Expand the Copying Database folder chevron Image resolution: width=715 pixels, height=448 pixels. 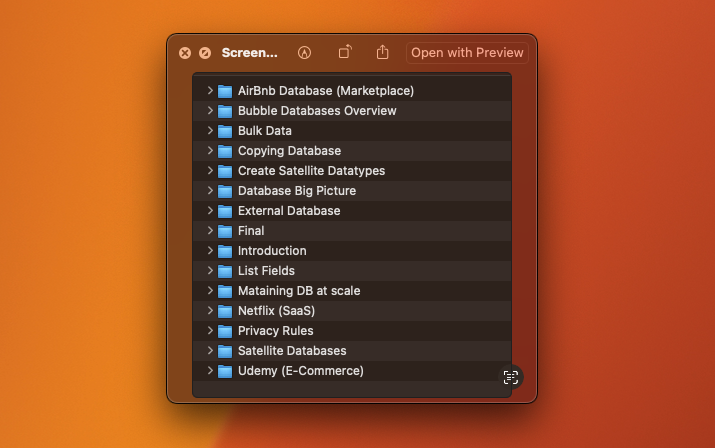tap(210, 150)
